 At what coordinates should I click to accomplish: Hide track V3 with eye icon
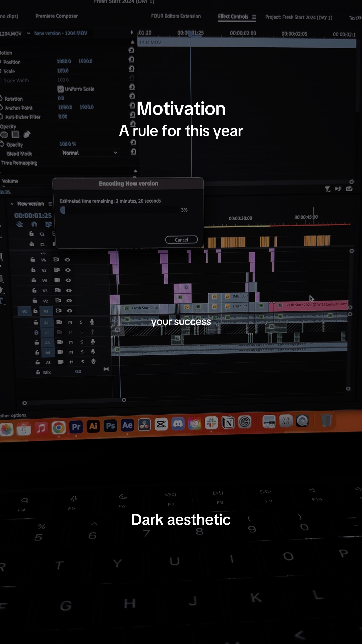point(69,290)
